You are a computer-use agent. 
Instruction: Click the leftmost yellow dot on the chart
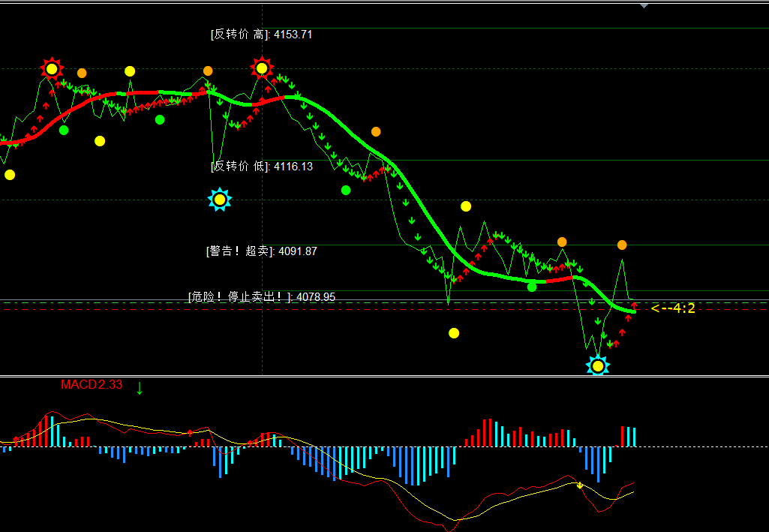[x=10, y=175]
